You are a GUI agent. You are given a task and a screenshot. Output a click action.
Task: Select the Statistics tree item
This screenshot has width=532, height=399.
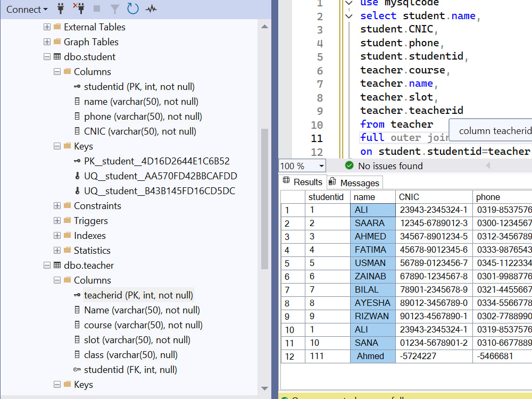pyautogui.click(x=92, y=251)
